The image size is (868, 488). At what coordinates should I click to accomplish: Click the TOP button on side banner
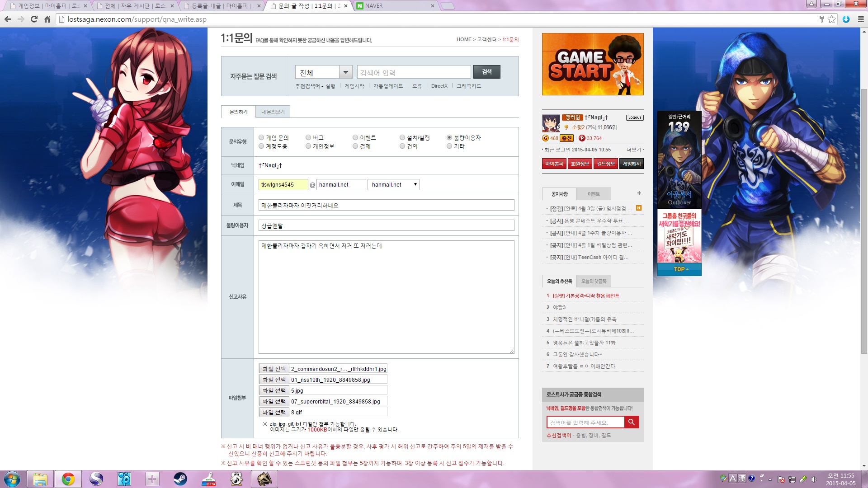[x=679, y=269]
